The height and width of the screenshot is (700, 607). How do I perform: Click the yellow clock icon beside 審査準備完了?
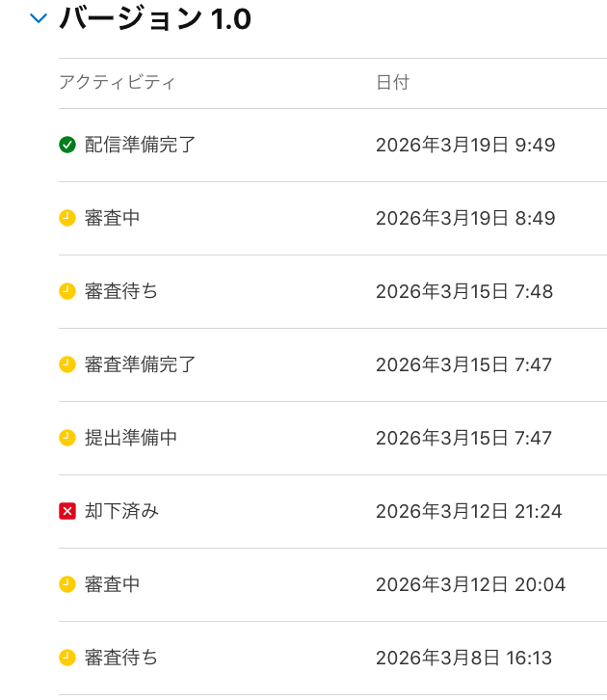point(67,364)
